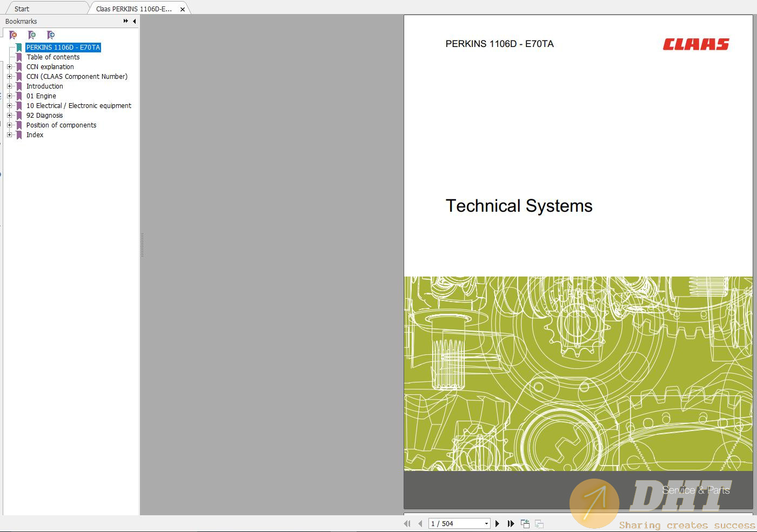Click the bookmark icon beside Table of contents
Image resolution: width=757 pixels, height=532 pixels.
point(19,57)
